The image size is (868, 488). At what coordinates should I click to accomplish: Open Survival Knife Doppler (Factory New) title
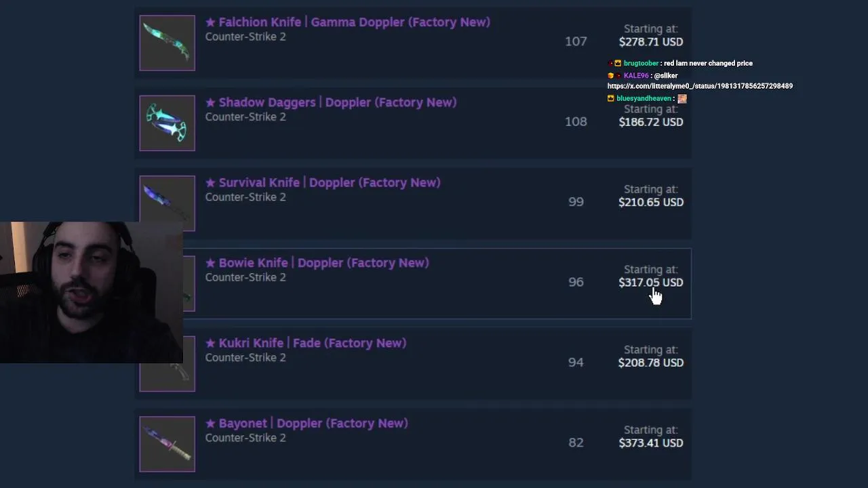click(x=329, y=182)
